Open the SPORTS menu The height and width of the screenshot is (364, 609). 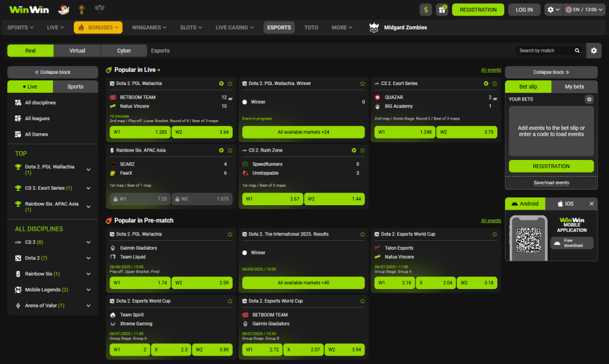(20, 27)
